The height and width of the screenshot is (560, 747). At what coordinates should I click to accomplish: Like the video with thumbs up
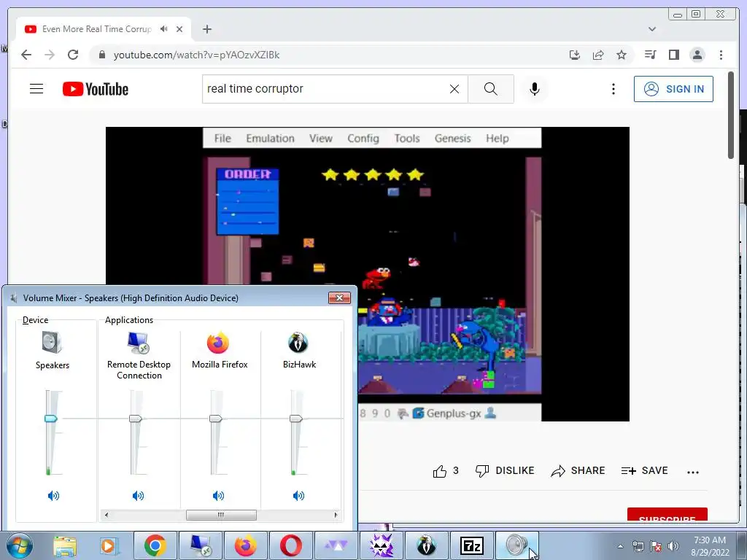[x=446, y=471]
